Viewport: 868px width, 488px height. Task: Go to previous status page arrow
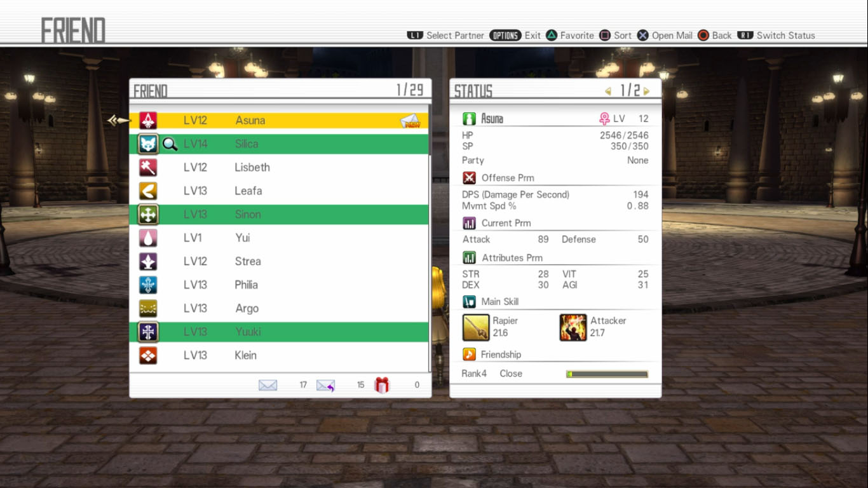(608, 91)
